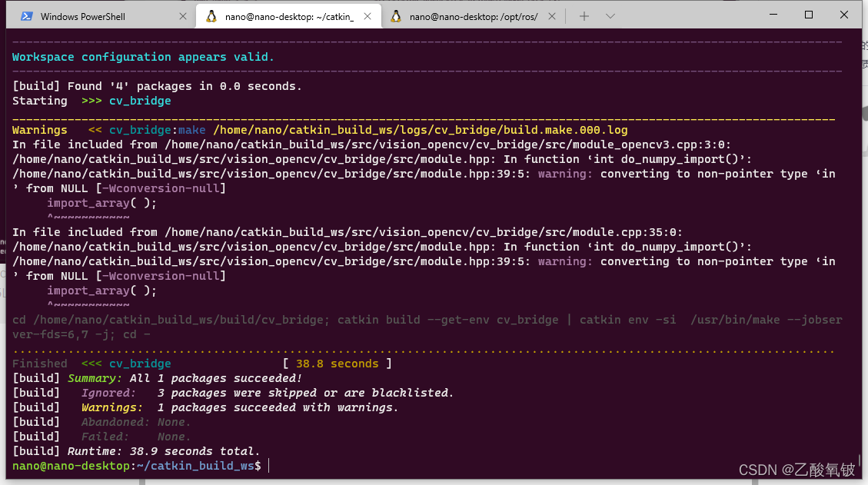
Task: Select the nano@nano-desktop: ~/catkin_ tab
Action: coord(288,17)
